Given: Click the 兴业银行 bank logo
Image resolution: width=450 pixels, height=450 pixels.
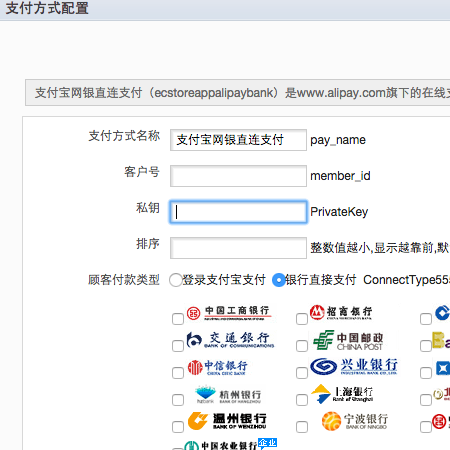Looking at the screenshot, I should point(354,367).
